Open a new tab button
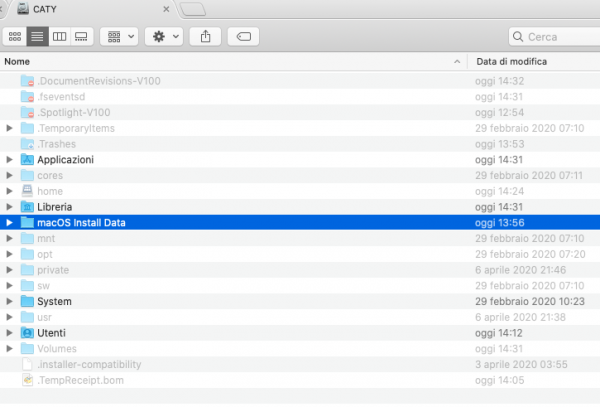600x407 pixels. coord(193,9)
